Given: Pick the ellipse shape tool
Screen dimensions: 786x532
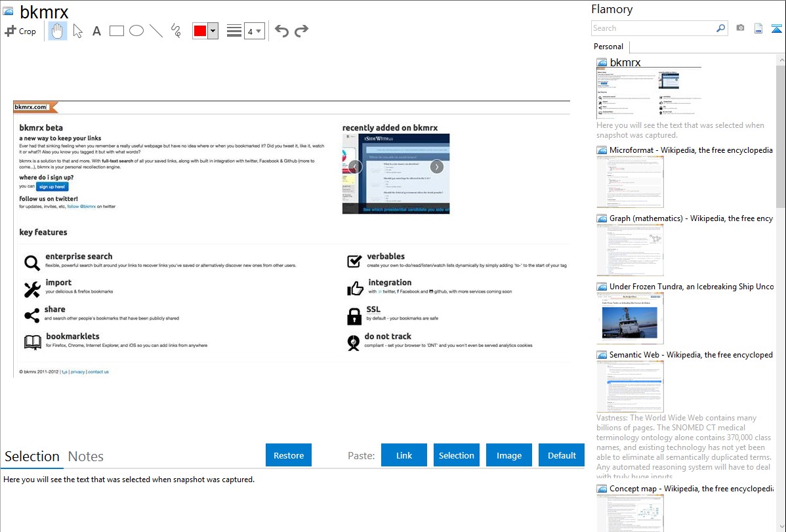Looking at the screenshot, I should pyautogui.click(x=136, y=31).
